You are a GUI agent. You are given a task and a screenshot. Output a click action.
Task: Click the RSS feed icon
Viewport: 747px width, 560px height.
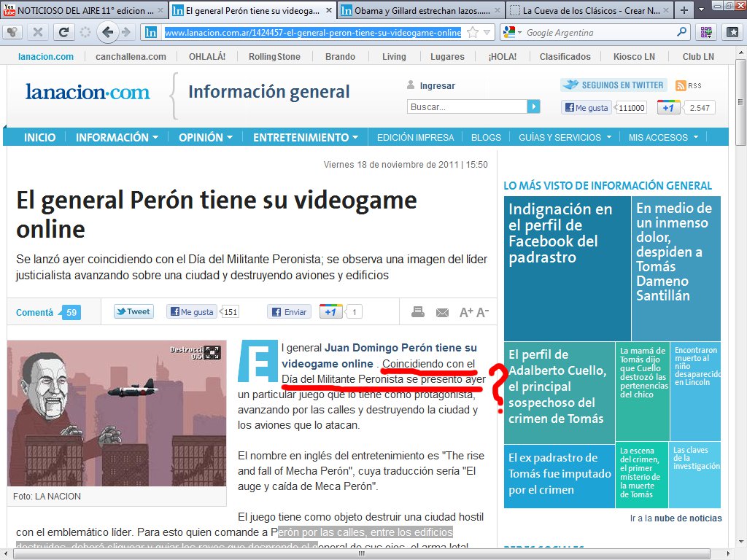pos(681,86)
